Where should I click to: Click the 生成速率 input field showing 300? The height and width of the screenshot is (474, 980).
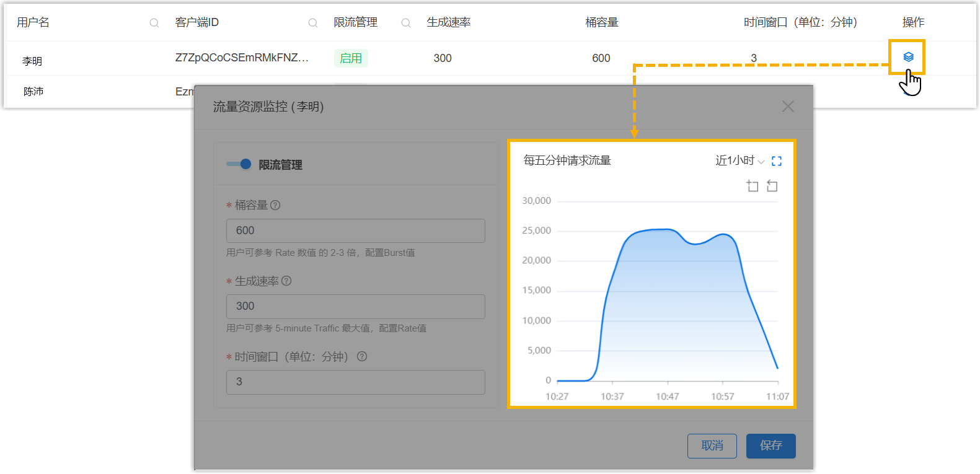[x=355, y=306]
